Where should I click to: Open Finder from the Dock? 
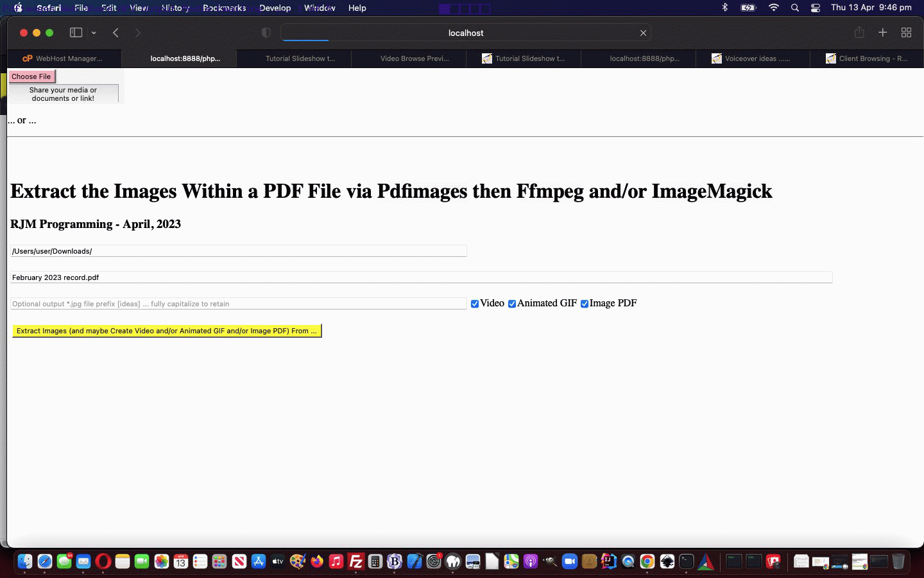[x=25, y=561]
